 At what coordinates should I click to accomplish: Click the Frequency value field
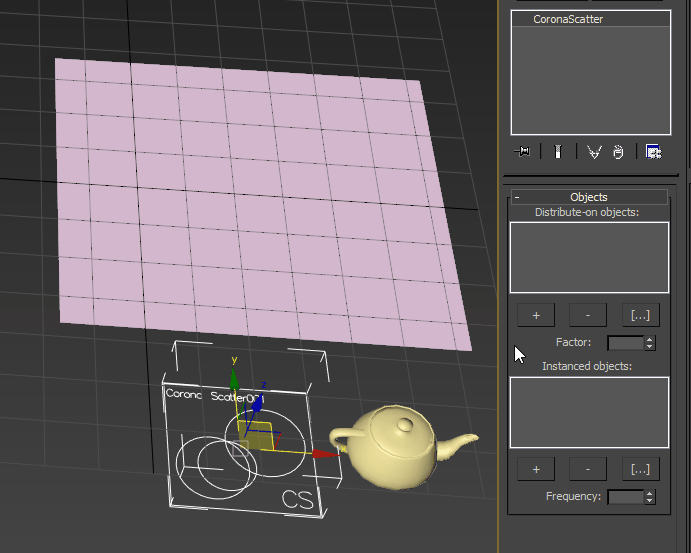pyautogui.click(x=625, y=497)
